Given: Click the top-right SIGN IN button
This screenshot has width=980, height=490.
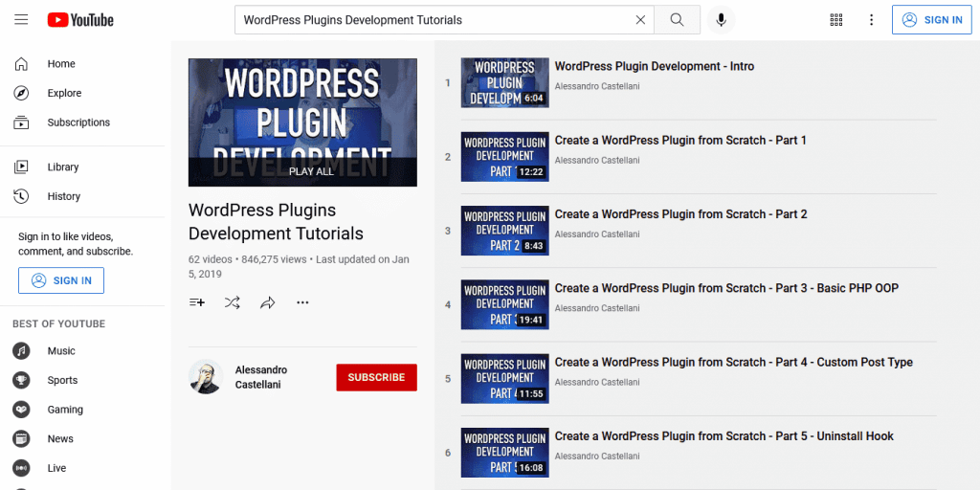Looking at the screenshot, I should 932,20.
